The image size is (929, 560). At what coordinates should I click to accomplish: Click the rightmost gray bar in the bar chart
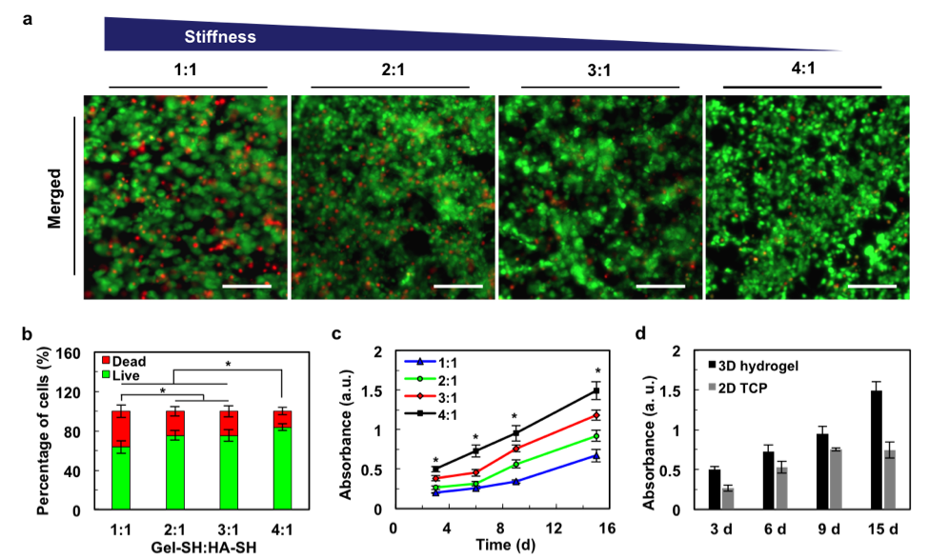point(890,479)
